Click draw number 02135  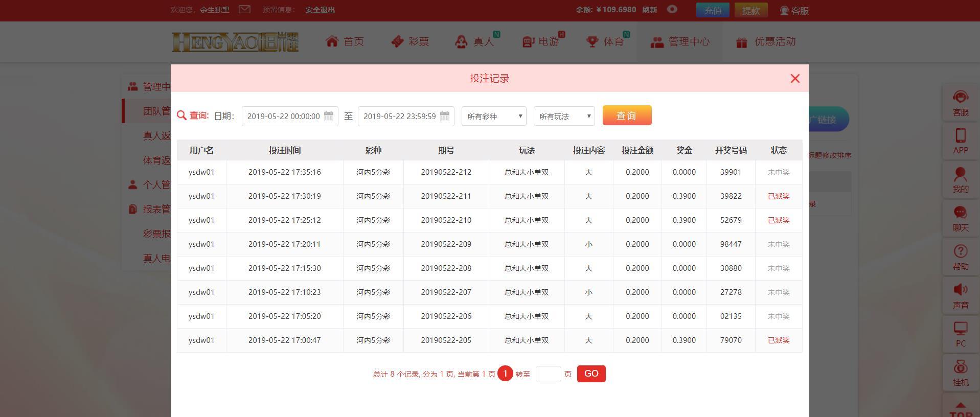[731, 316]
